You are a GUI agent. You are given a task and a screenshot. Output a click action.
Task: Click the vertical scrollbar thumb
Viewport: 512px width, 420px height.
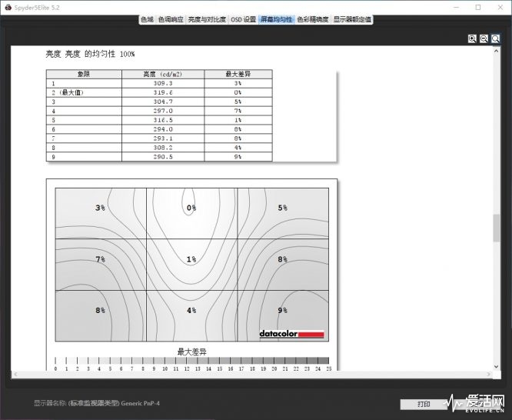click(x=497, y=228)
